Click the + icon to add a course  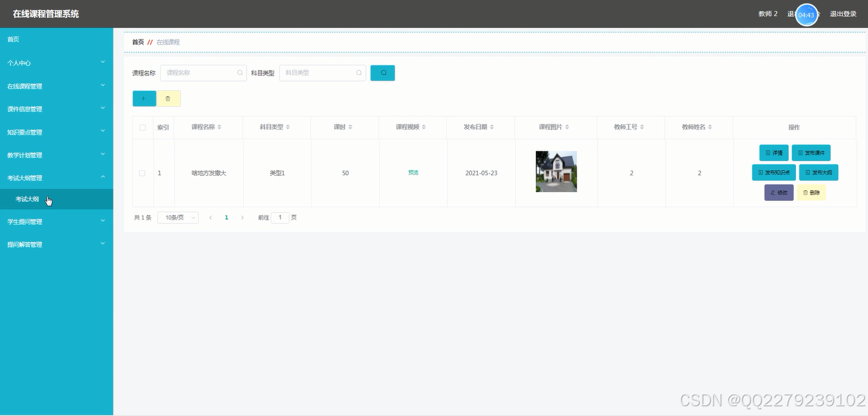tap(144, 98)
